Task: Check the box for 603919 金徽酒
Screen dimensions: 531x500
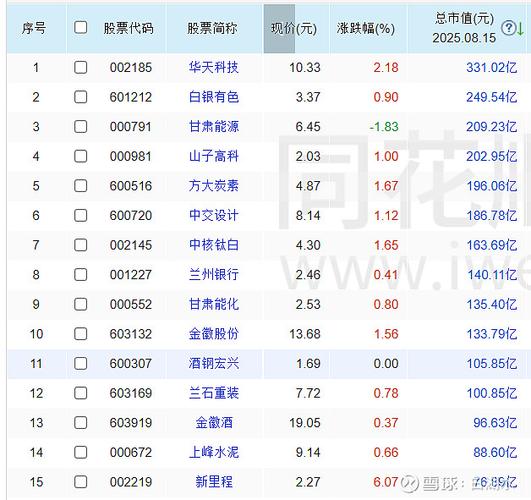Action: tap(81, 423)
